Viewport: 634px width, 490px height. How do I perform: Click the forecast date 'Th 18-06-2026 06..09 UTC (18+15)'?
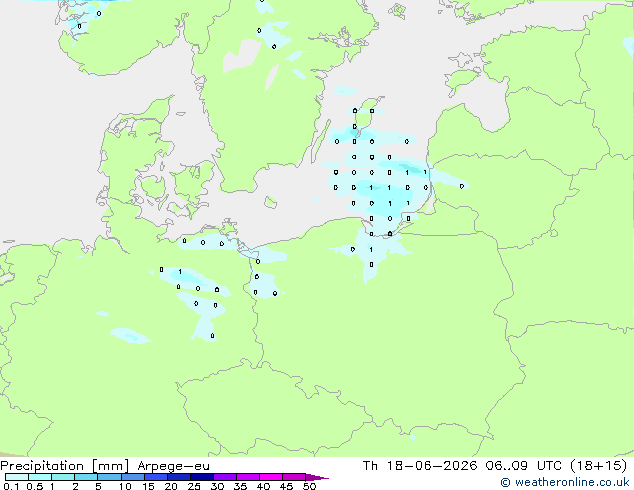tap(495, 466)
